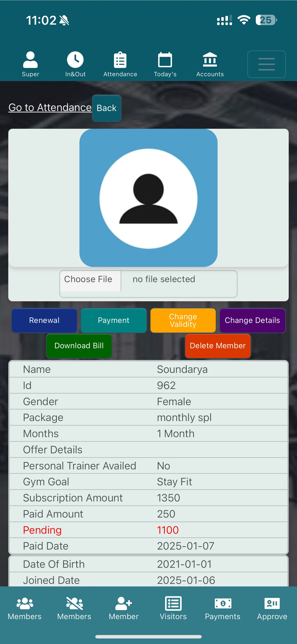Tap the Back button
Image resolution: width=297 pixels, height=644 pixels.
(x=107, y=108)
